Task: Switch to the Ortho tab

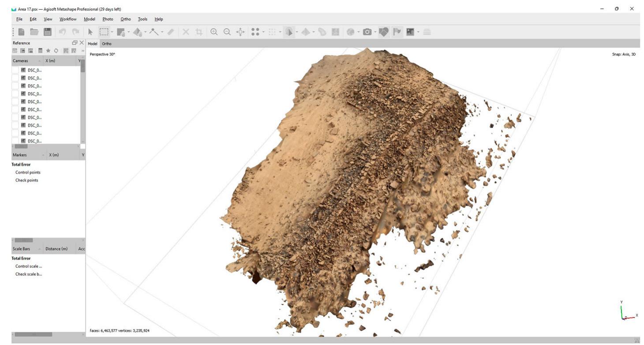Action: 107,44
